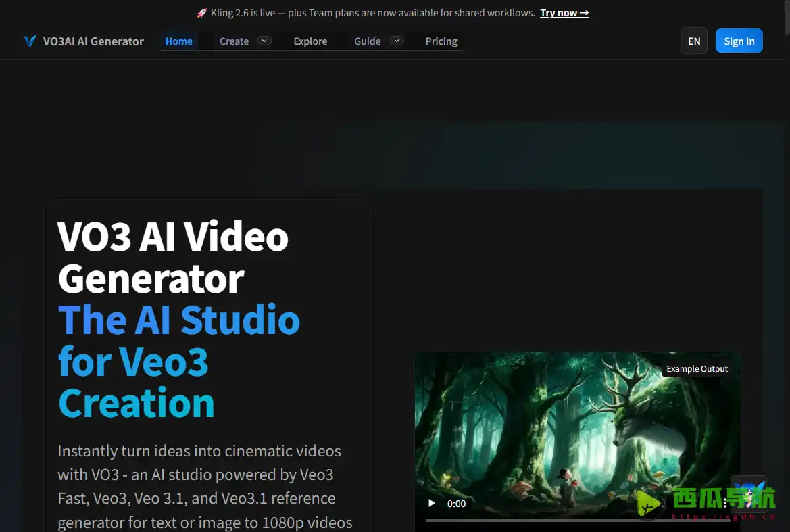Click the video progress slider bar
This screenshot has height=532, width=790.
[581, 521]
